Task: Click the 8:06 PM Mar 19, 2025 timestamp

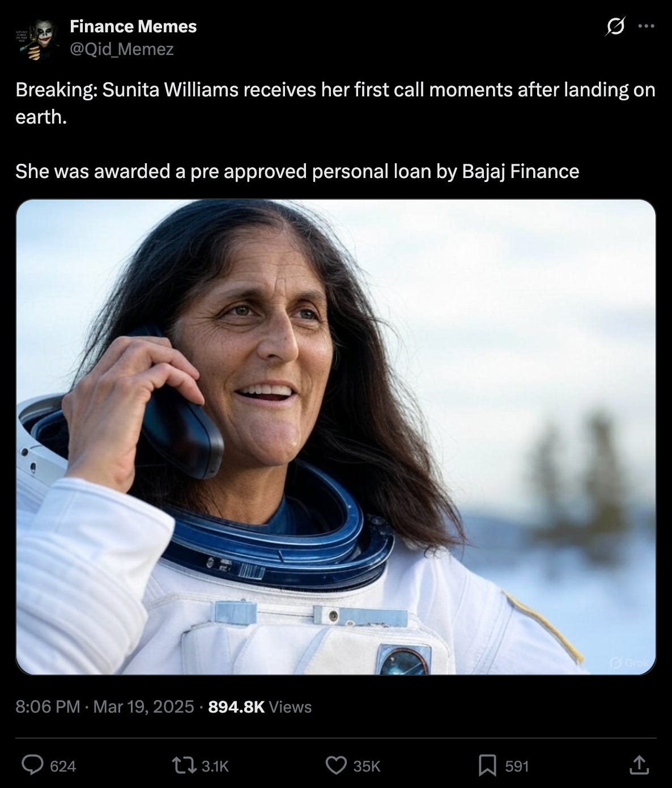Action: (x=105, y=707)
